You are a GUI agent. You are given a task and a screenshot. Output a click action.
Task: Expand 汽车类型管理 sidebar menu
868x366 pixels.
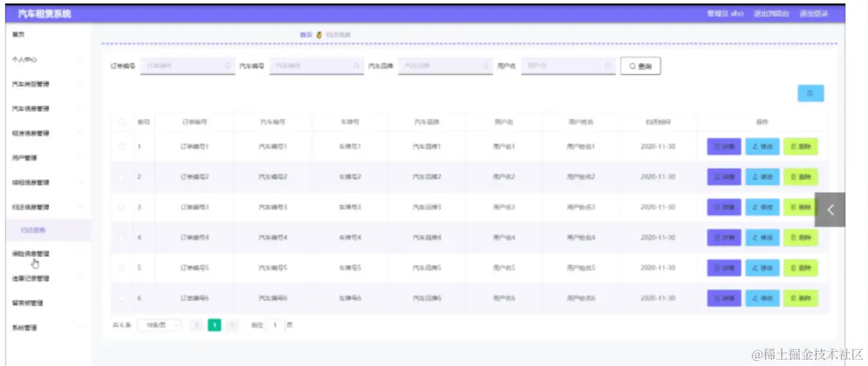click(48, 84)
